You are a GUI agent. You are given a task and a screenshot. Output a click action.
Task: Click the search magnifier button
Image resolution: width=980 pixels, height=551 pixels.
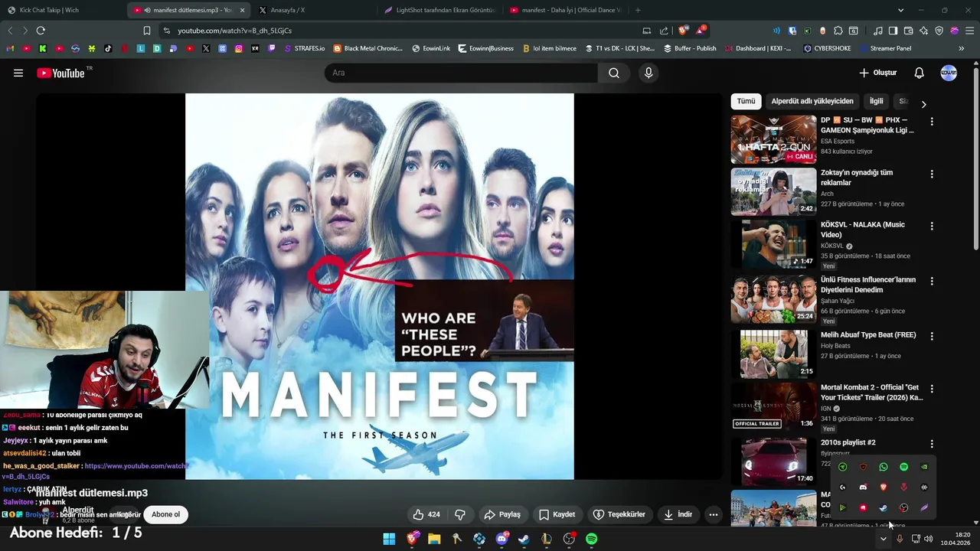[614, 73]
